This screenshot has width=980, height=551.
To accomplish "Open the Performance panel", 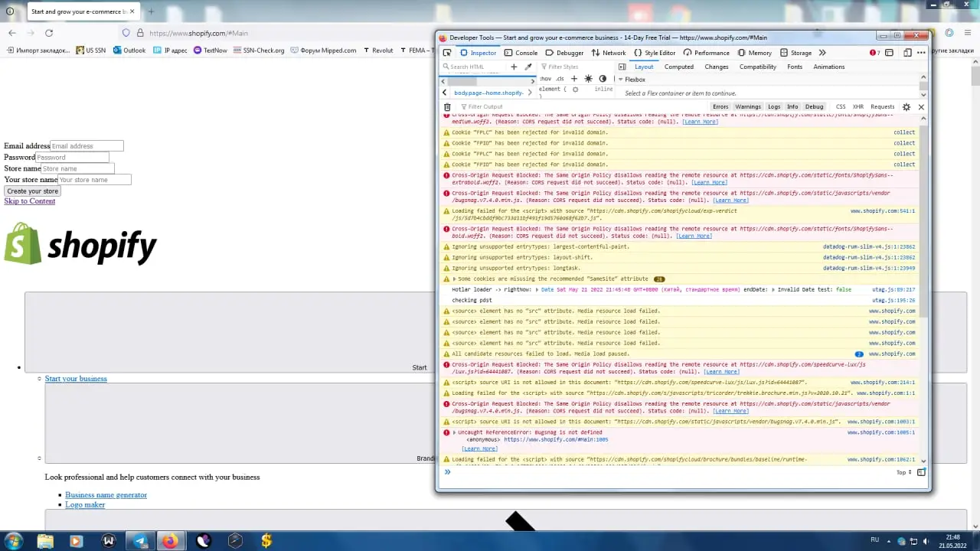I will click(706, 53).
